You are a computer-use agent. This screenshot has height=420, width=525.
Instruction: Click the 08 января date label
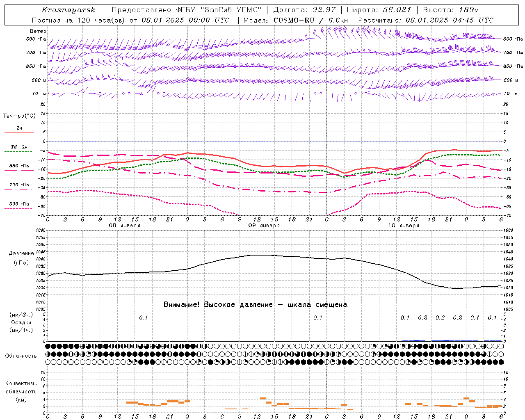(x=124, y=226)
